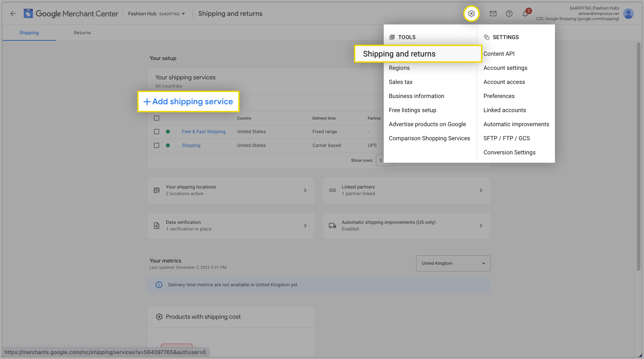Click Add shipping service button
The height and width of the screenshot is (359, 644).
click(x=188, y=101)
